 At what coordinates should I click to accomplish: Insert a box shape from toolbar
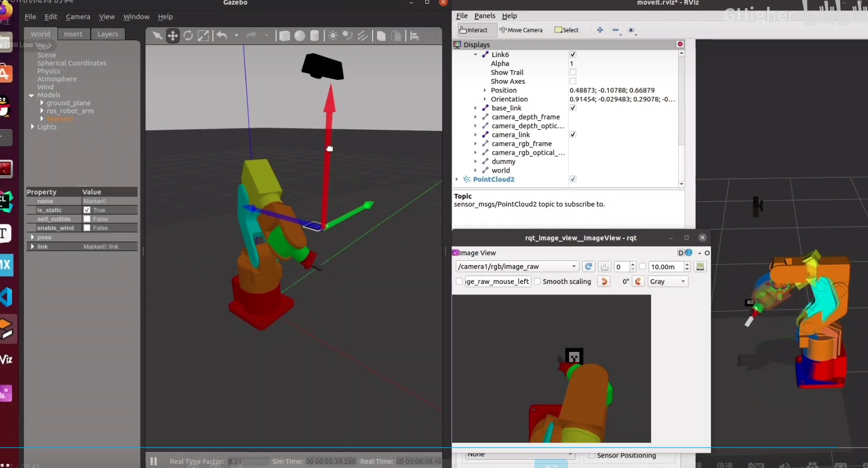pos(284,36)
